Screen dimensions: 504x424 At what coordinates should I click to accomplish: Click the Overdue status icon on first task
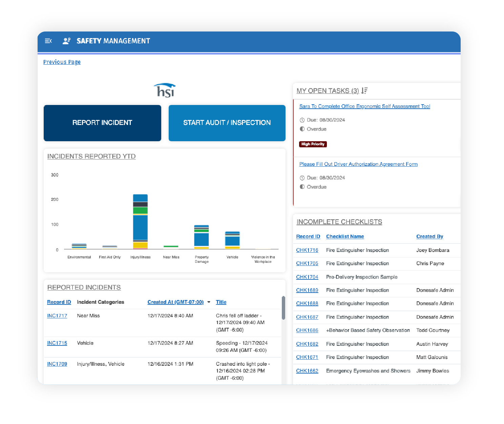click(x=302, y=129)
